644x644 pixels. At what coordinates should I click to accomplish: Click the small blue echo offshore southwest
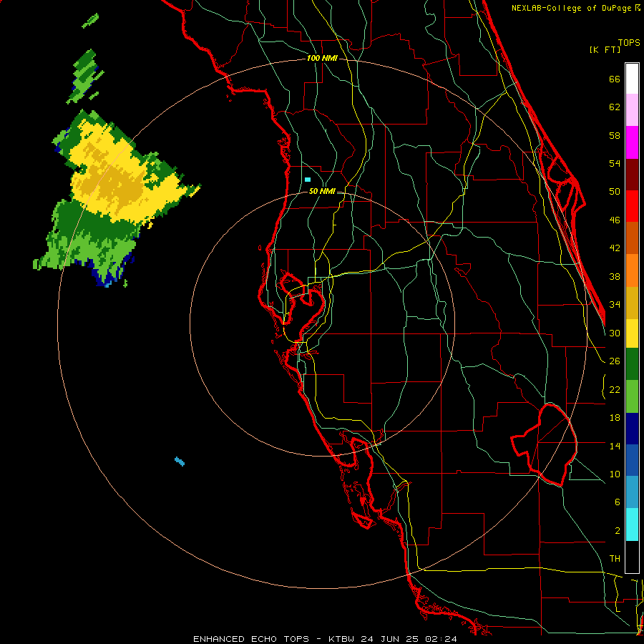tap(180, 462)
